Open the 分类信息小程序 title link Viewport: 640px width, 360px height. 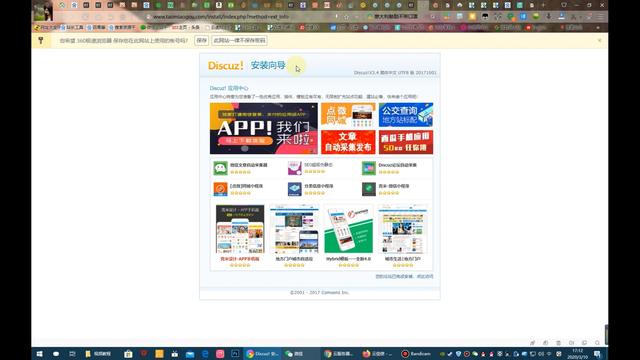tap(318, 186)
